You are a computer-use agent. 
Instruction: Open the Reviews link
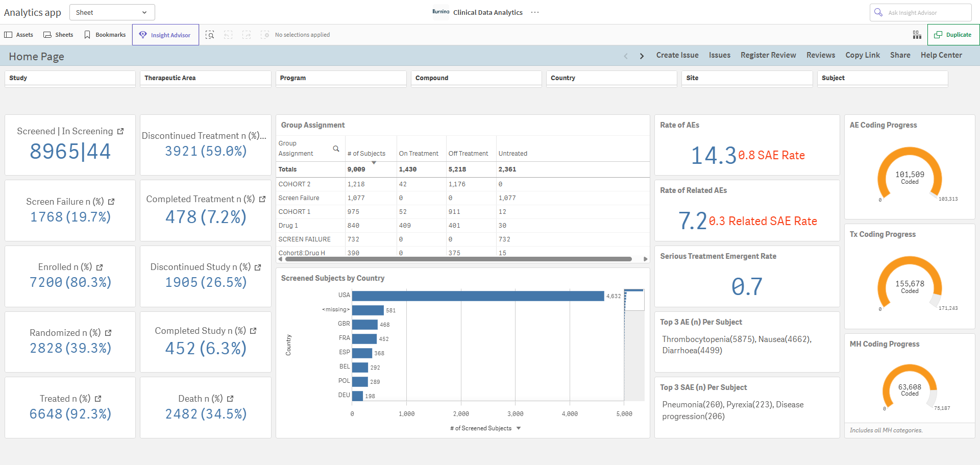tap(821, 55)
